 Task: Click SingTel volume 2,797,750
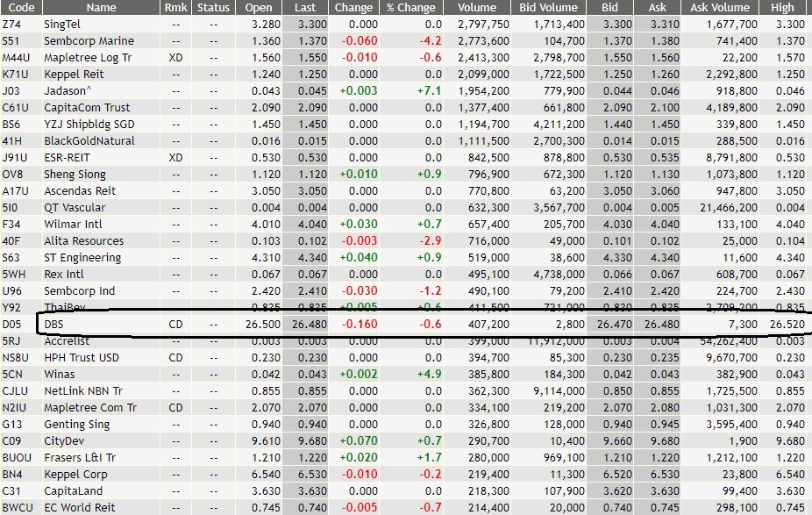(483, 25)
